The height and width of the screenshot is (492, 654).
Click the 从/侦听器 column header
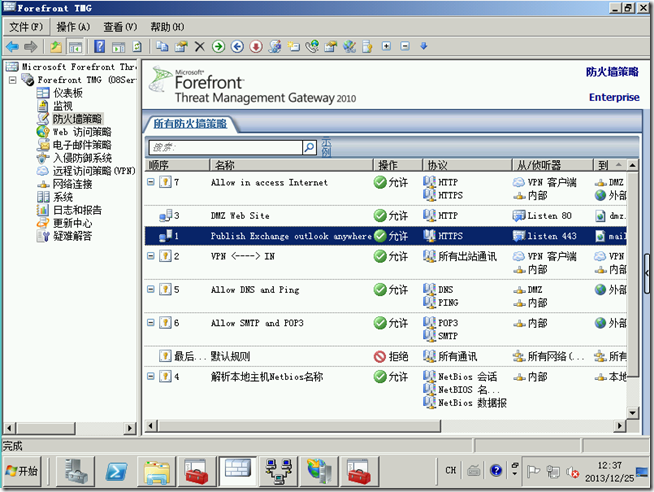point(553,165)
